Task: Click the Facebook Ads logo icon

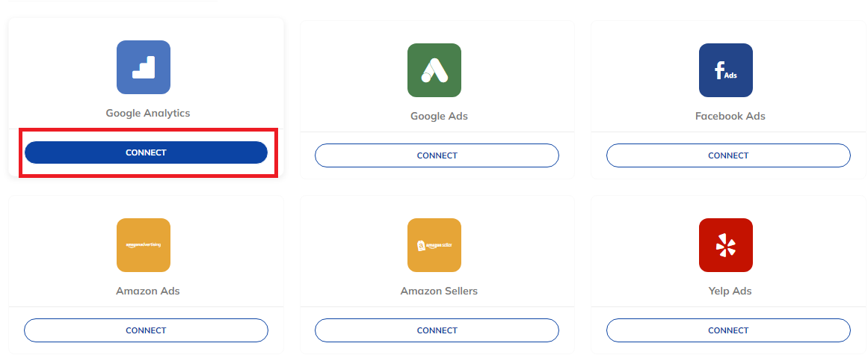Action: (726, 70)
